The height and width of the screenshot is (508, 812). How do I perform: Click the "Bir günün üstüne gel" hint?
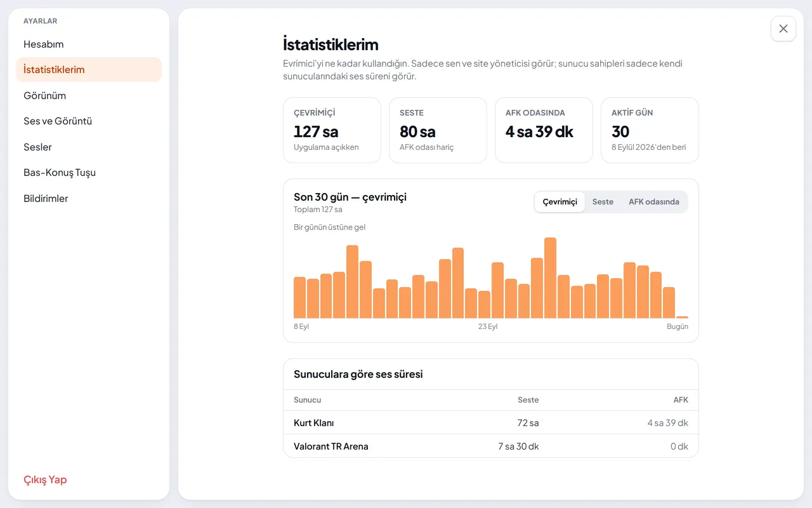[x=329, y=227]
